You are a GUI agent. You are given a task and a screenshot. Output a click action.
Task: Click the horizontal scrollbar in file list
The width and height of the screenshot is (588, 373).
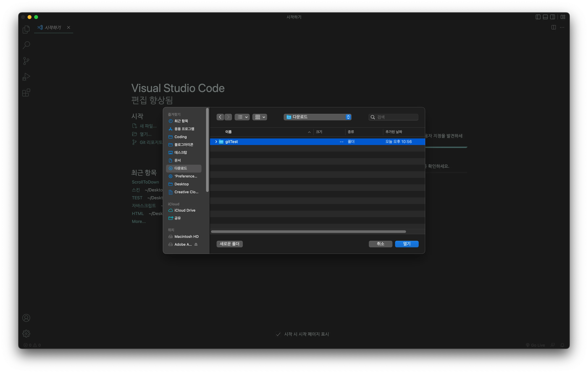(308, 232)
